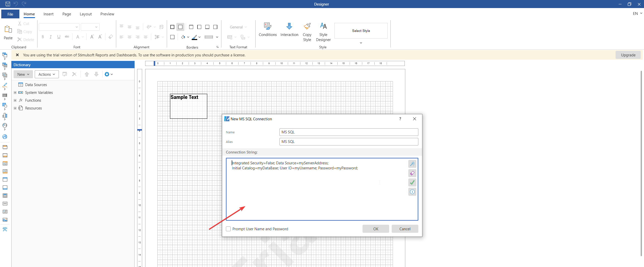Open the Actions dropdown in Dictionary

coord(47,74)
